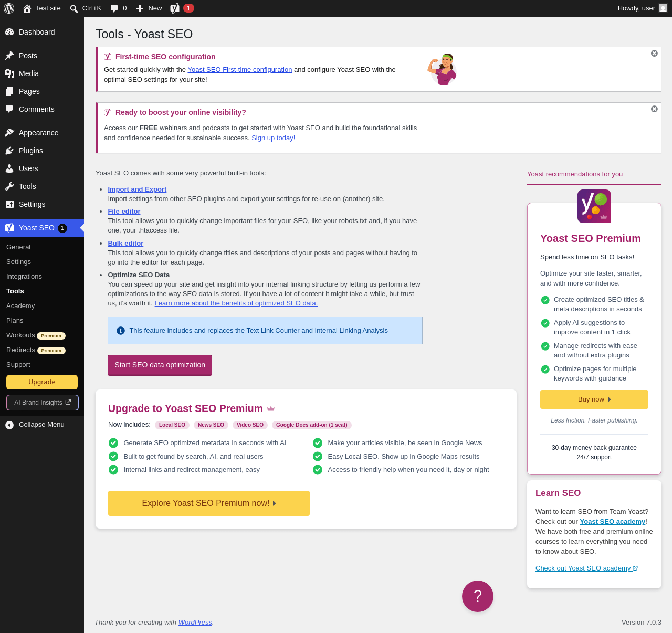Select Yoast SEO main menu item
Screen dimensions: 672x633
pyautogui.click(x=42, y=228)
